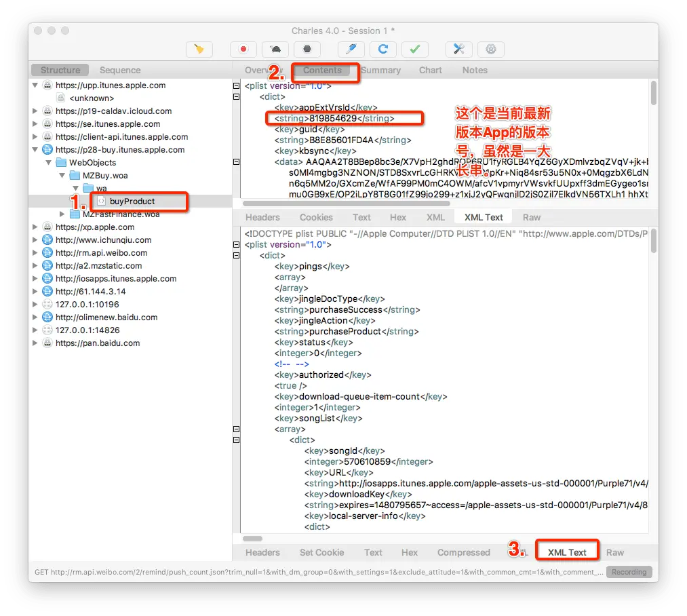Open the Contents tab

coord(322,70)
